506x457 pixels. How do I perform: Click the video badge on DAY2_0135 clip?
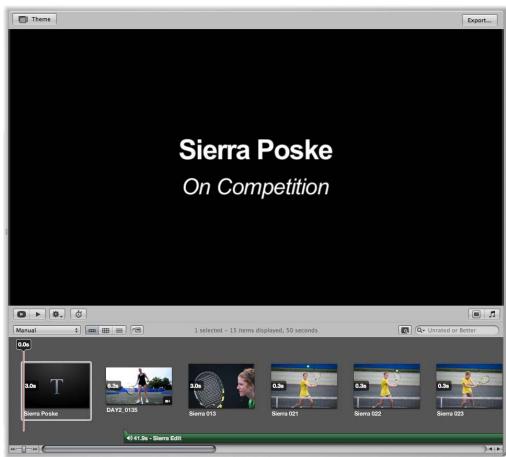coord(167,401)
